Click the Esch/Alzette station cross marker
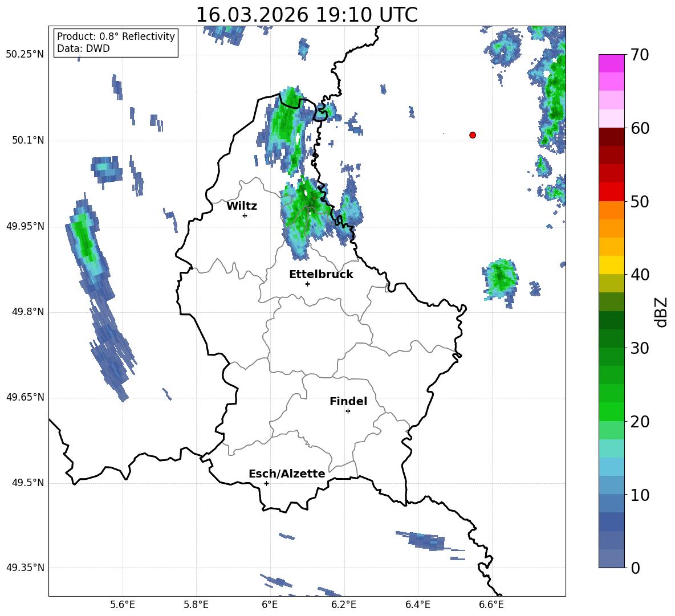 pyautogui.click(x=266, y=483)
